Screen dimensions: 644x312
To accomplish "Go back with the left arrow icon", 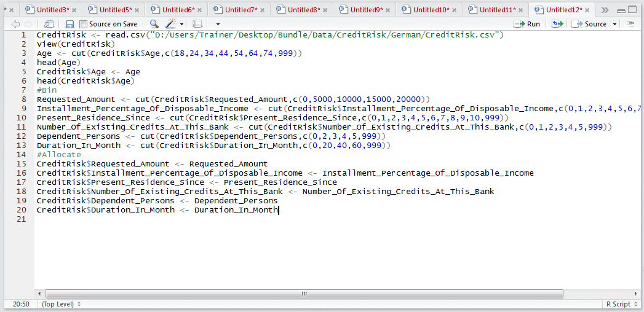I will (x=15, y=24).
